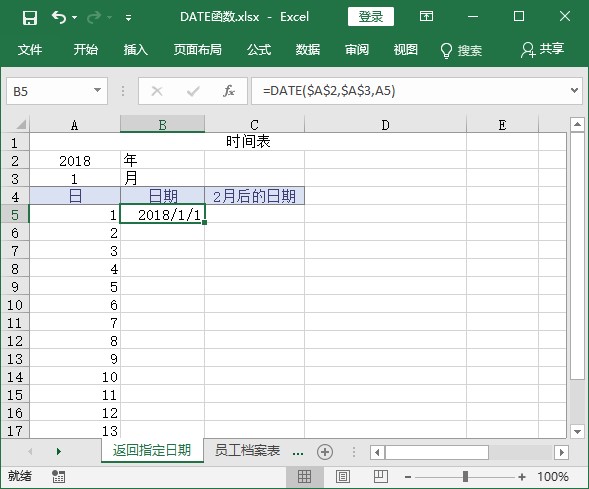Select column A header
The image size is (589, 489).
coord(75,124)
